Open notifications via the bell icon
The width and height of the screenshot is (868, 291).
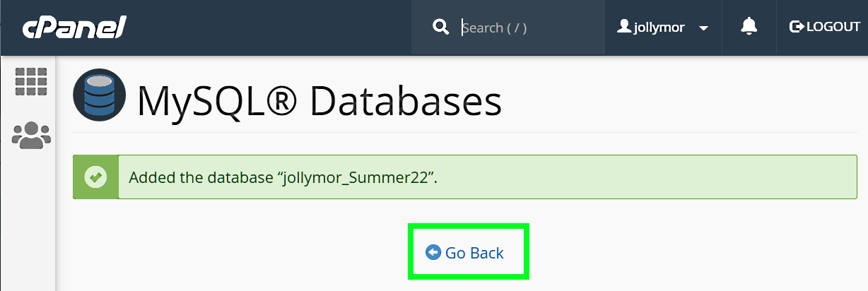click(x=749, y=27)
